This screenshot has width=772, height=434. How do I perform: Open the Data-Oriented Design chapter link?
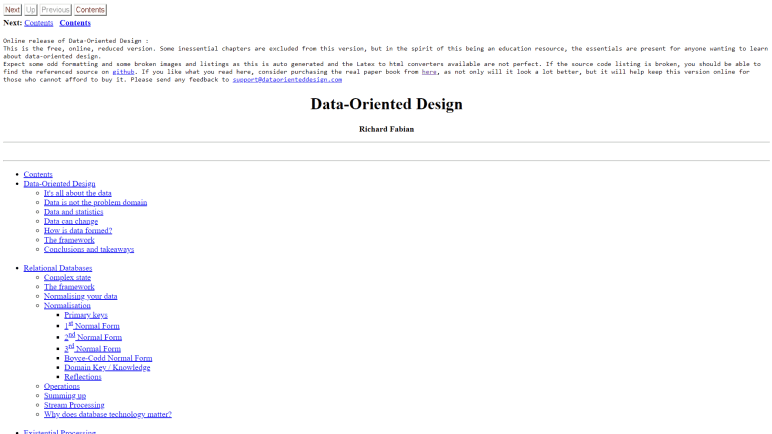pyautogui.click(x=59, y=184)
